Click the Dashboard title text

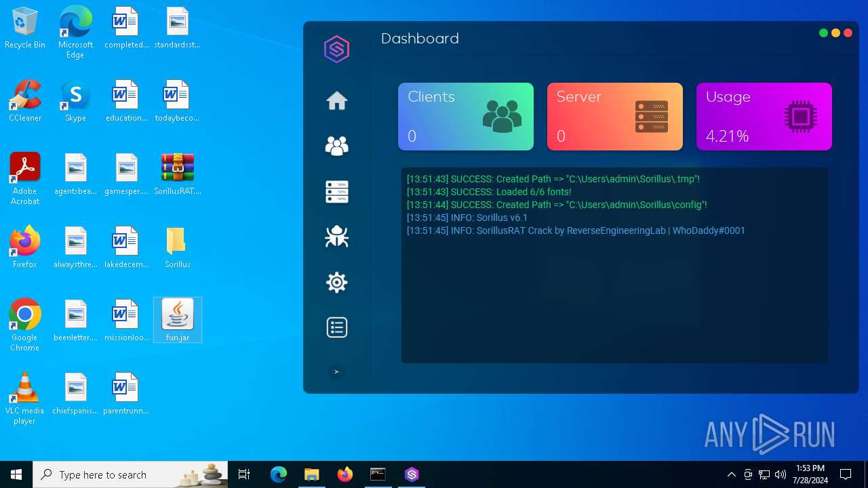click(420, 39)
